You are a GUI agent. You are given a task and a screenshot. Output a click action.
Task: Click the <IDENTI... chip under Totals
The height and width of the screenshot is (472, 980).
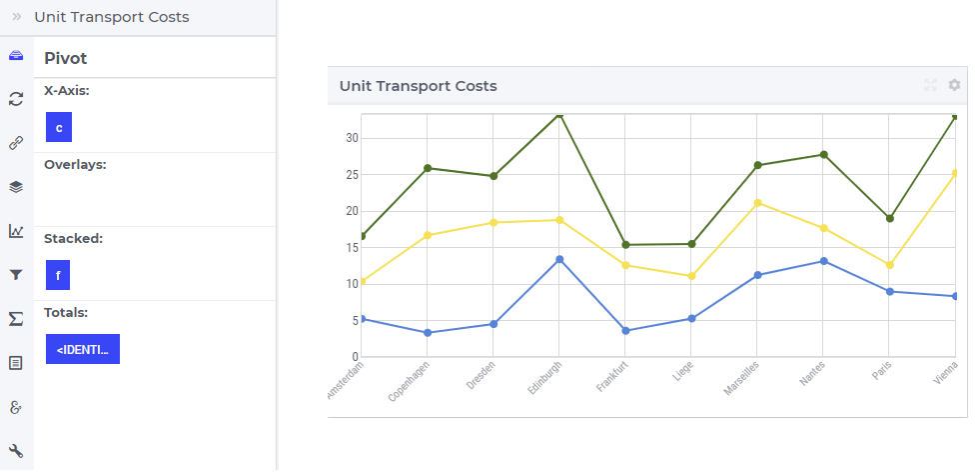point(83,349)
